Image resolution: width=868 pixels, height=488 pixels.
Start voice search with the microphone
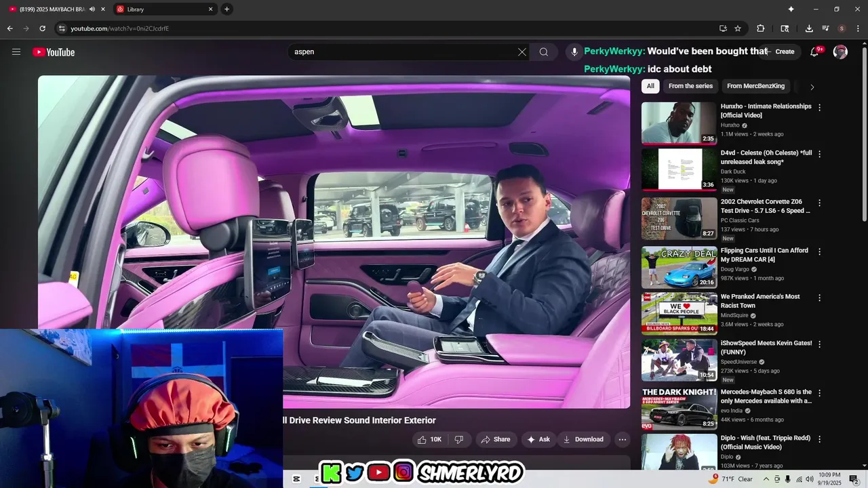(574, 52)
